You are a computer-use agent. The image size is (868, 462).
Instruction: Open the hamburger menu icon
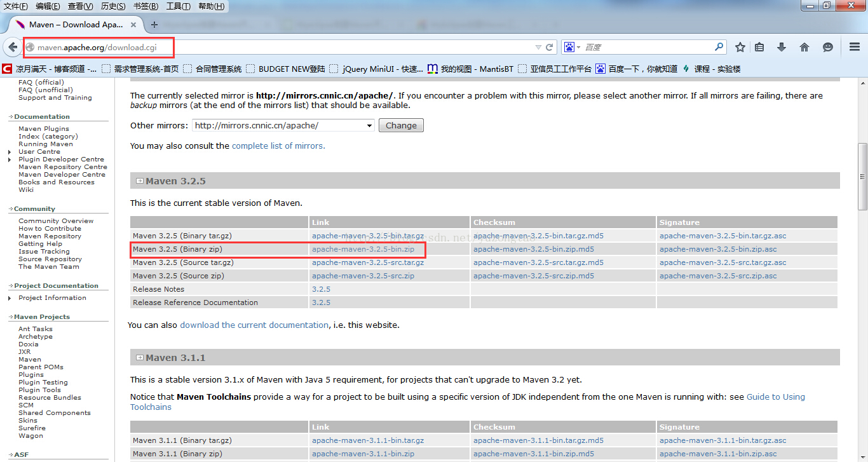[855, 47]
